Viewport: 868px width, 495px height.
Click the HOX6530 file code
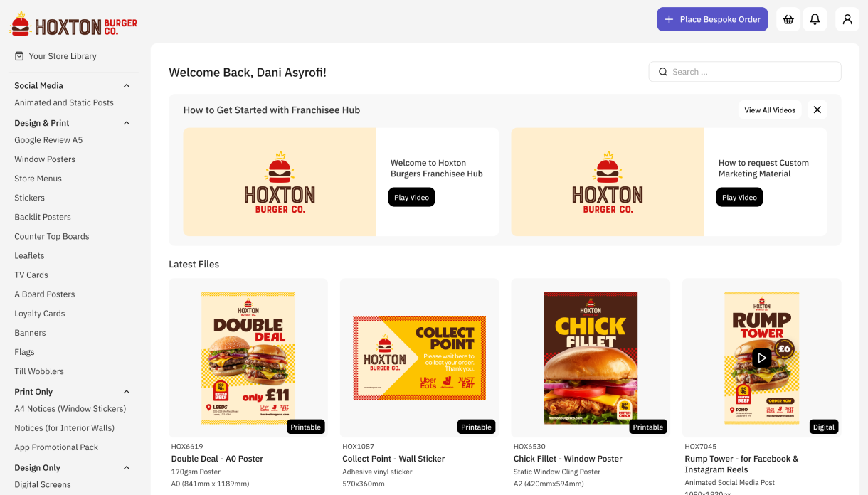[x=529, y=447]
